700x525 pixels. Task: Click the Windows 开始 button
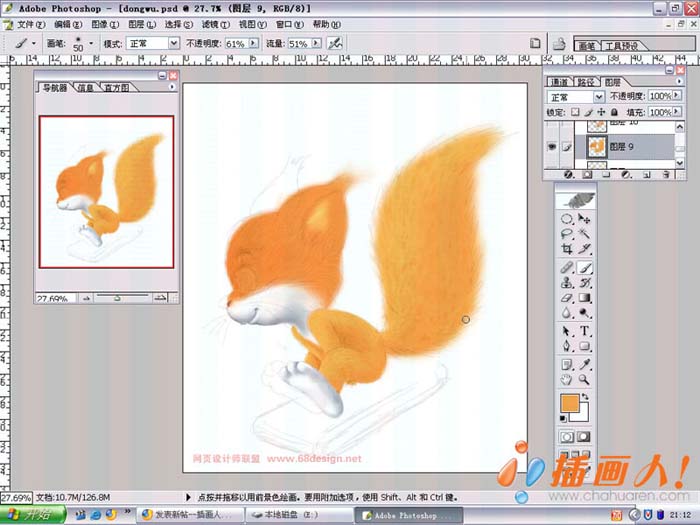click(33, 515)
